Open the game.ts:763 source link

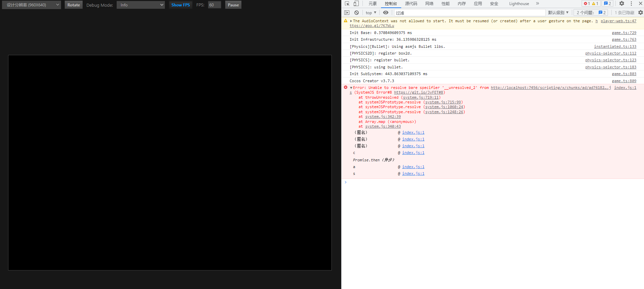click(624, 39)
